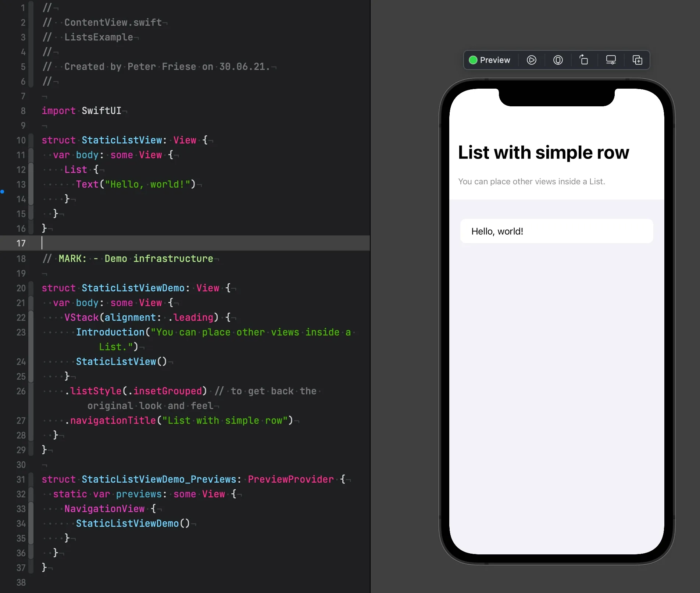Run the preview on a physical device
This screenshot has height=593, width=700.
click(558, 60)
